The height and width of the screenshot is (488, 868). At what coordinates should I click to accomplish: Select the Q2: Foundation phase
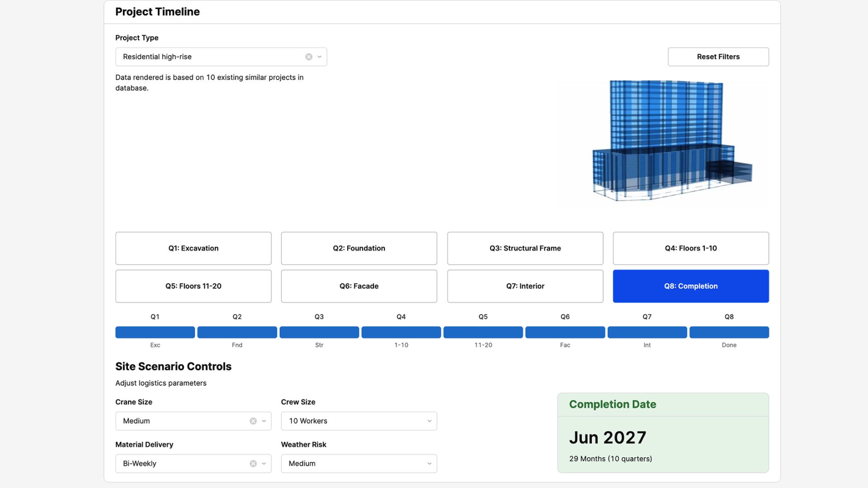point(359,249)
